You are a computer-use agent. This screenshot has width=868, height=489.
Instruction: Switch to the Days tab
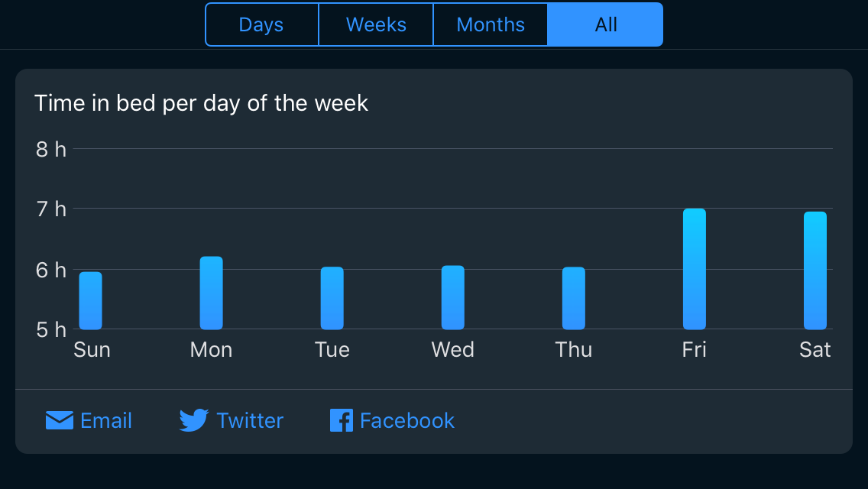pos(261,24)
